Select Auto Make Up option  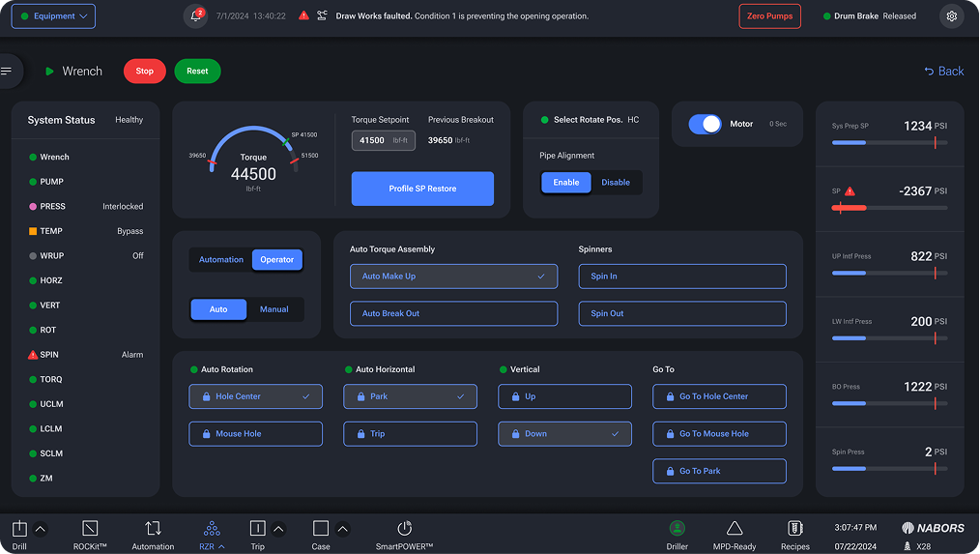(x=453, y=277)
